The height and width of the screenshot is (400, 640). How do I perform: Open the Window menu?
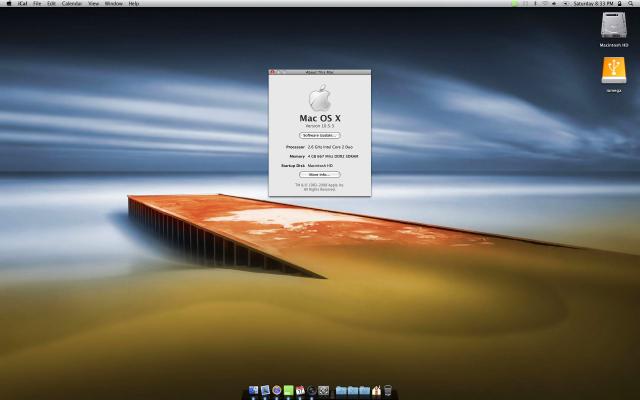[x=113, y=3]
